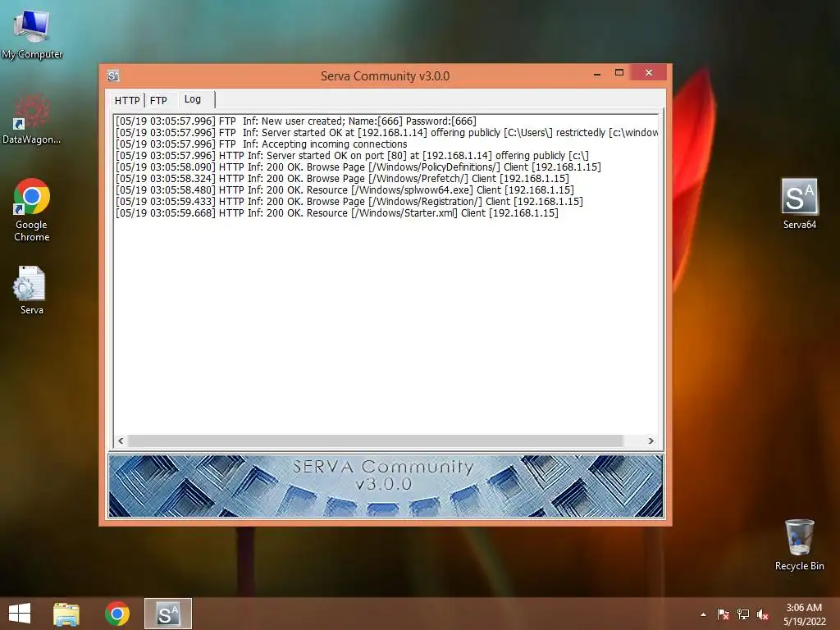Select the Serva64 desktop icon
The image size is (840, 630).
(799, 203)
